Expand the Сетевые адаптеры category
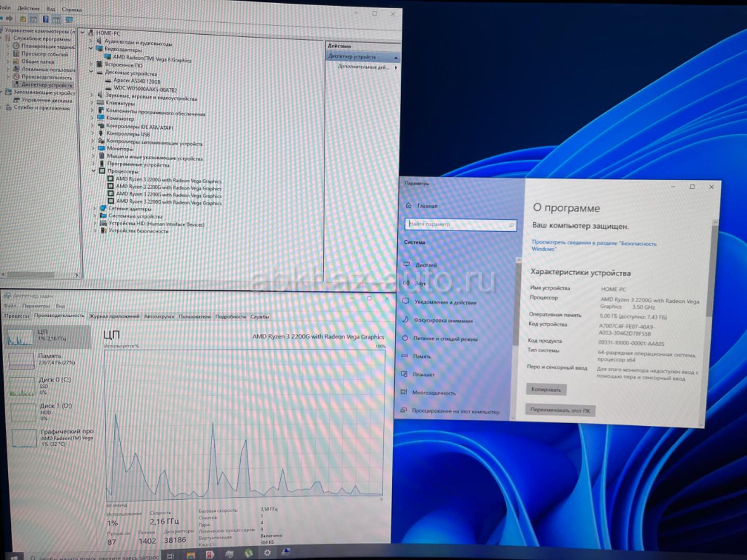This screenshot has width=747, height=560. (95, 208)
